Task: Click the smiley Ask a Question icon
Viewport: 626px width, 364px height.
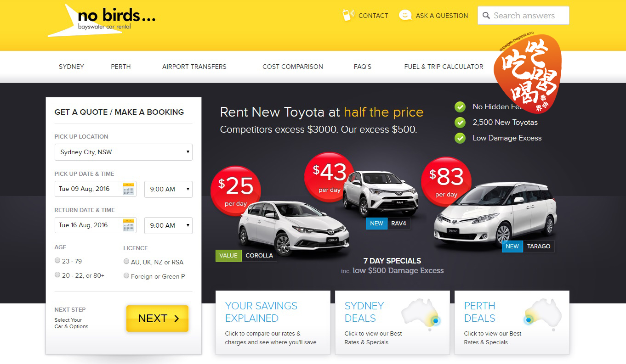Action: coord(405,15)
